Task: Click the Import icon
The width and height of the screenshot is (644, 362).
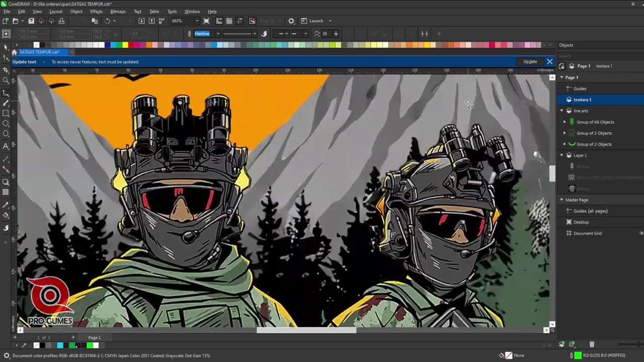Action: (x=141, y=21)
